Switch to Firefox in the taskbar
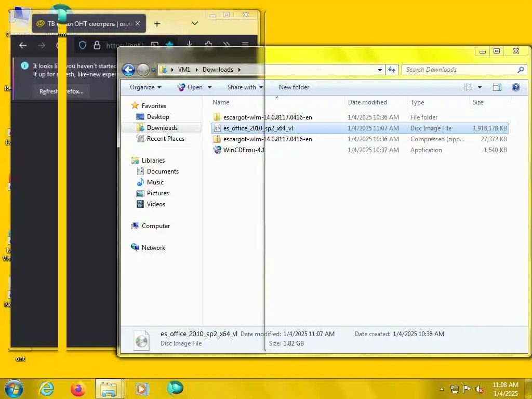532x399 pixels. pyautogui.click(x=78, y=389)
